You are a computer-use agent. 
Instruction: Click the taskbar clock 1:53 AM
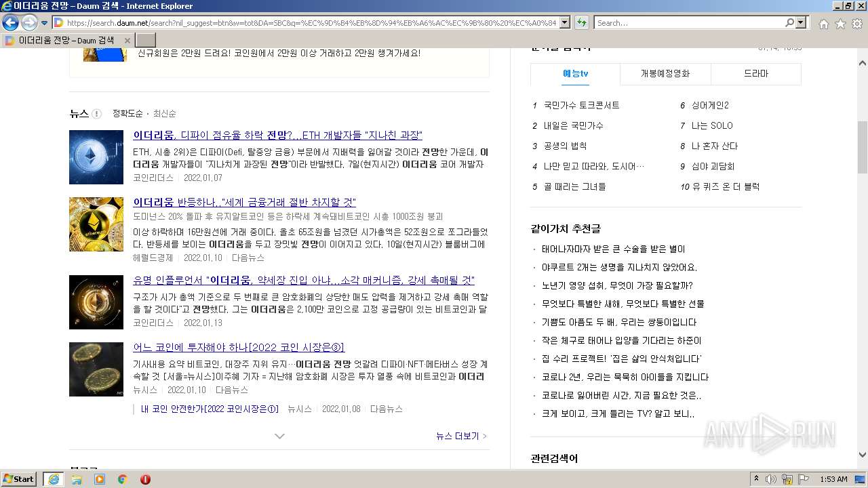[833, 479]
